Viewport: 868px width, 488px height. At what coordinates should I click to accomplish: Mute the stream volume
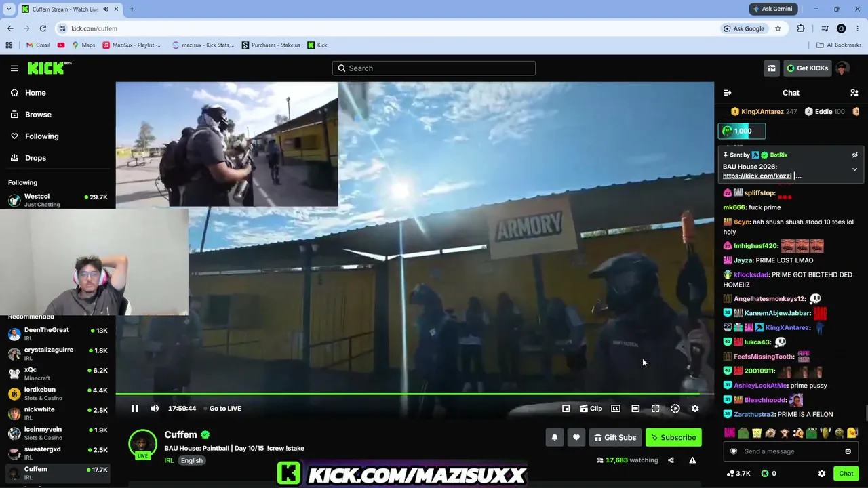155,409
